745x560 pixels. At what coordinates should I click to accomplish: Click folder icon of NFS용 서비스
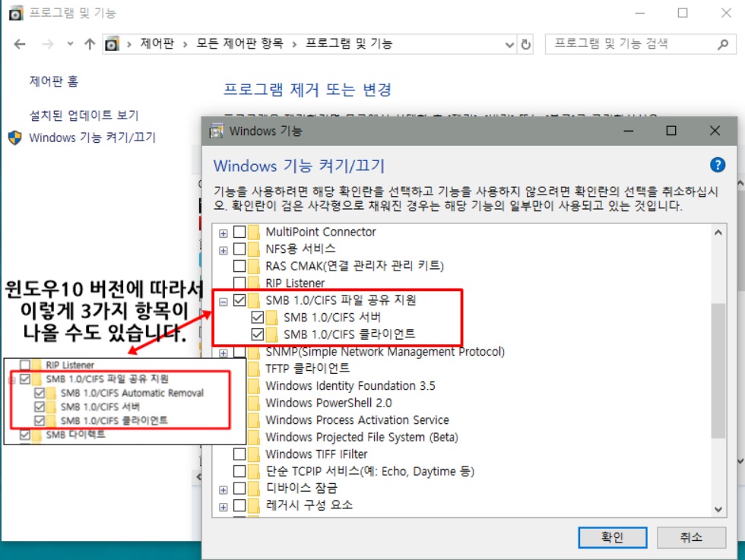[x=254, y=249]
